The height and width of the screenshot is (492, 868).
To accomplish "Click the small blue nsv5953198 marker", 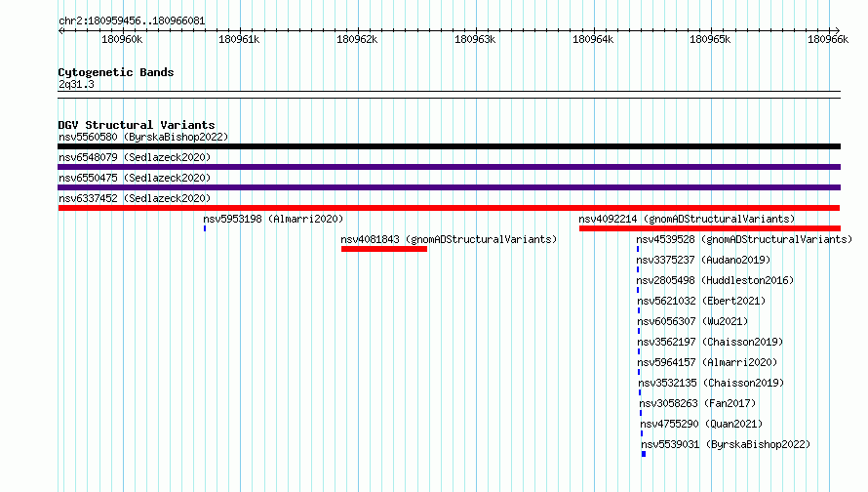I will pos(205,228).
